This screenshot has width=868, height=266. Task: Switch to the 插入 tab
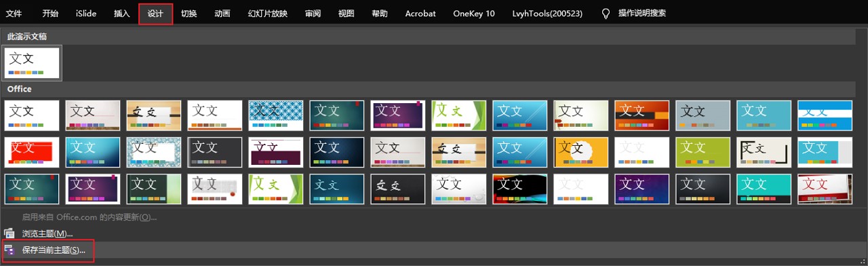tap(122, 14)
